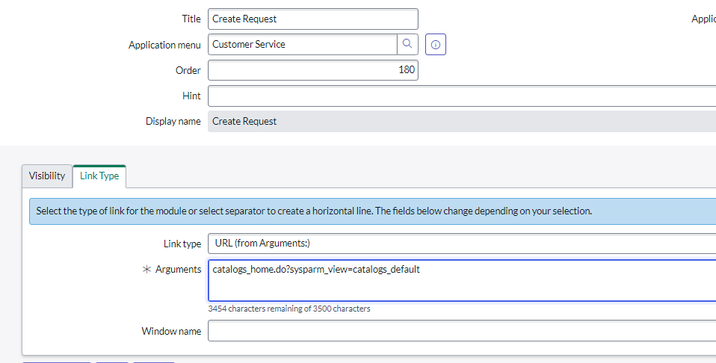Click the blue link type info message

[373, 211]
